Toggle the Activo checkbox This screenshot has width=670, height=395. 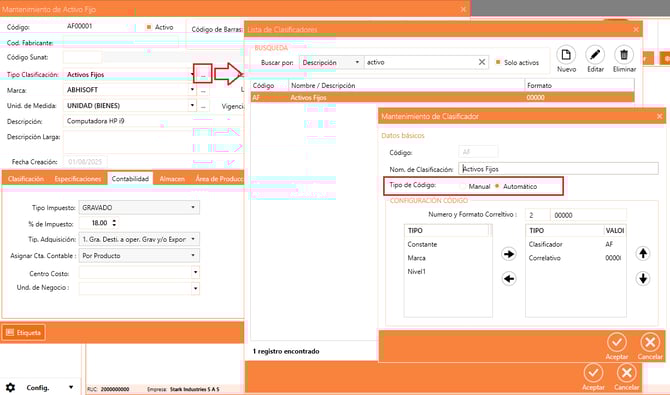(x=149, y=27)
